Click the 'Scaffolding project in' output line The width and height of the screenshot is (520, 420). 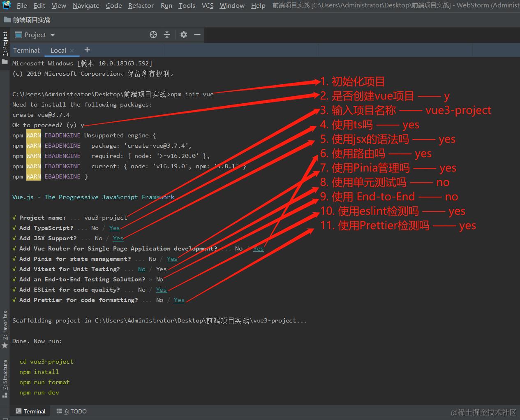point(159,320)
